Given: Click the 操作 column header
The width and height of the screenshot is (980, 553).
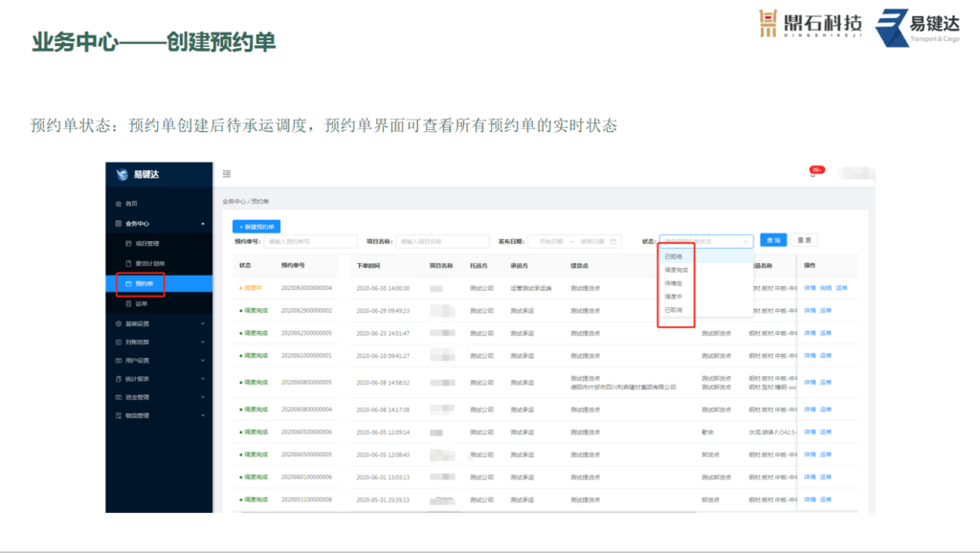Looking at the screenshot, I should click(x=810, y=266).
